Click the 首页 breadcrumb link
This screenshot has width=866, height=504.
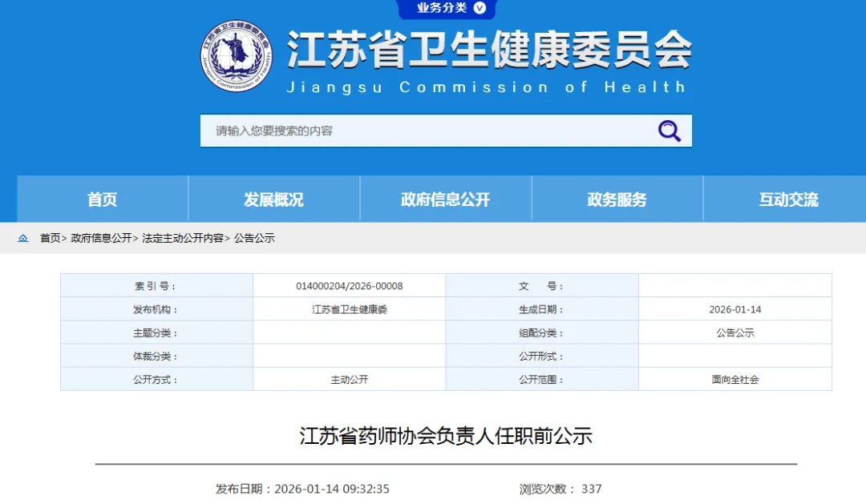pos(50,238)
